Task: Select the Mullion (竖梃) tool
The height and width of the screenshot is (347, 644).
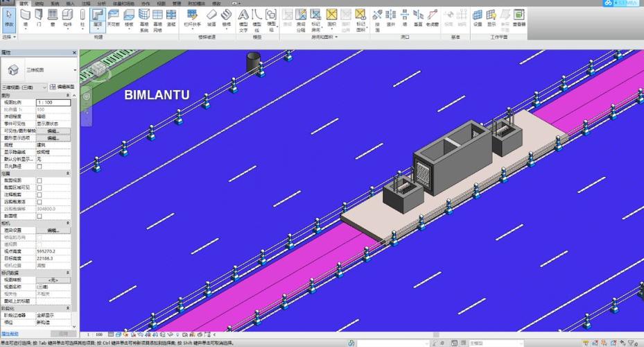Action: point(171,18)
